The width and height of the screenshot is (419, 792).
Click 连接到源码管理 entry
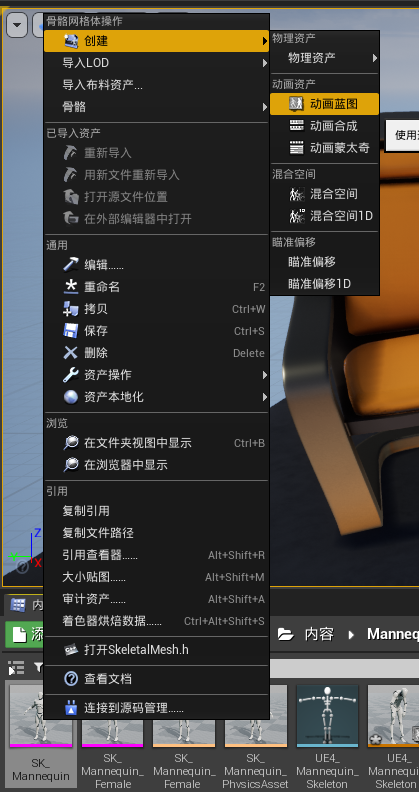[x=156, y=708]
